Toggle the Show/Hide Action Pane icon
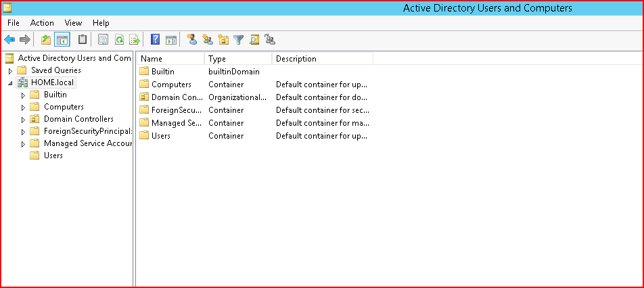Viewport: 644px width, 288px height. [x=171, y=40]
